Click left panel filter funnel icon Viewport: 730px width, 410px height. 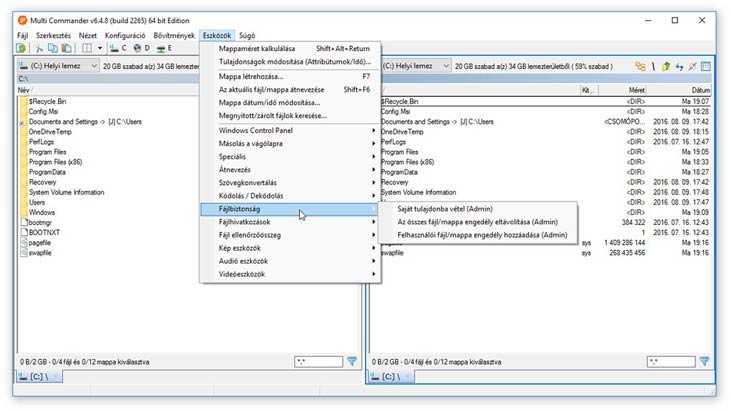(352, 361)
